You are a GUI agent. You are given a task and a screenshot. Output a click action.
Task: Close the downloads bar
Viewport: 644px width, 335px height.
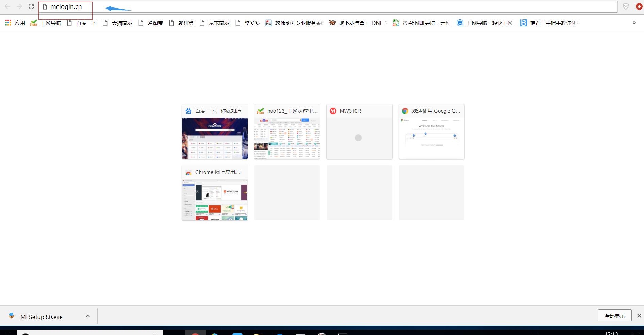639,316
